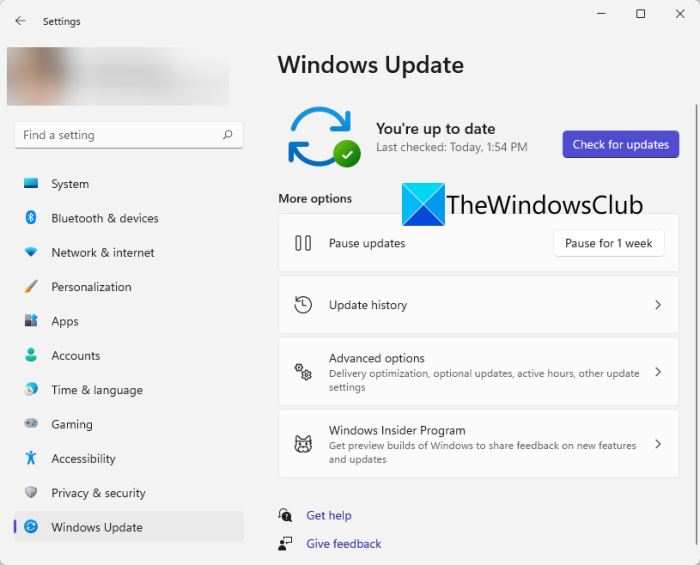Click Check for updates button
The height and width of the screenshot is (565, 700).
coord(621,144)
